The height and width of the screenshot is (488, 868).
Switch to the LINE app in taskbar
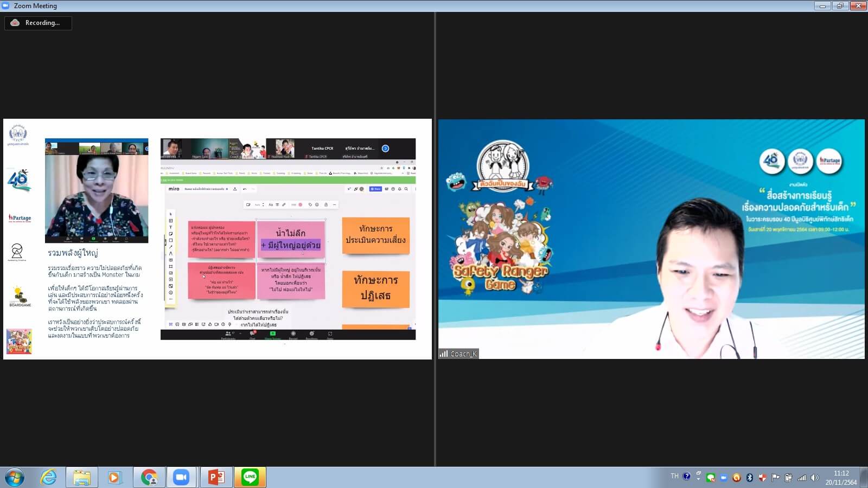pyautogui.click(x=250, y=477)
